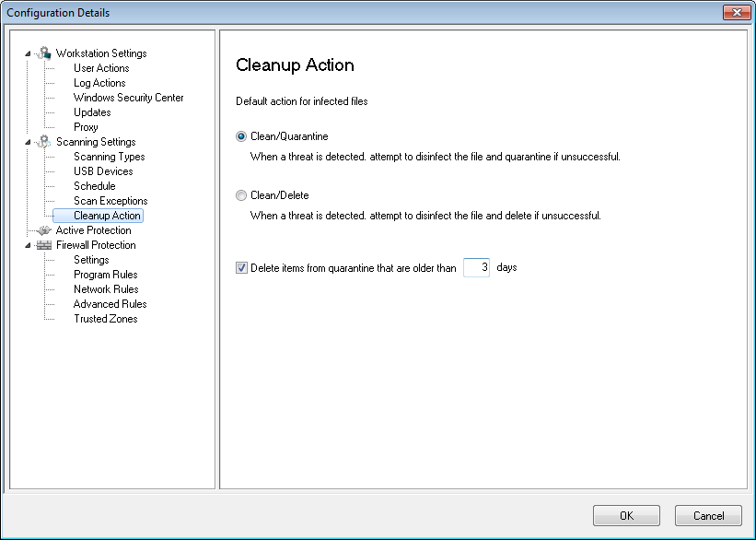The width and height of the screenshot is (756, 540).
Task: Collapse the Firewall Protection tree arrow
Action: (28, 245)
